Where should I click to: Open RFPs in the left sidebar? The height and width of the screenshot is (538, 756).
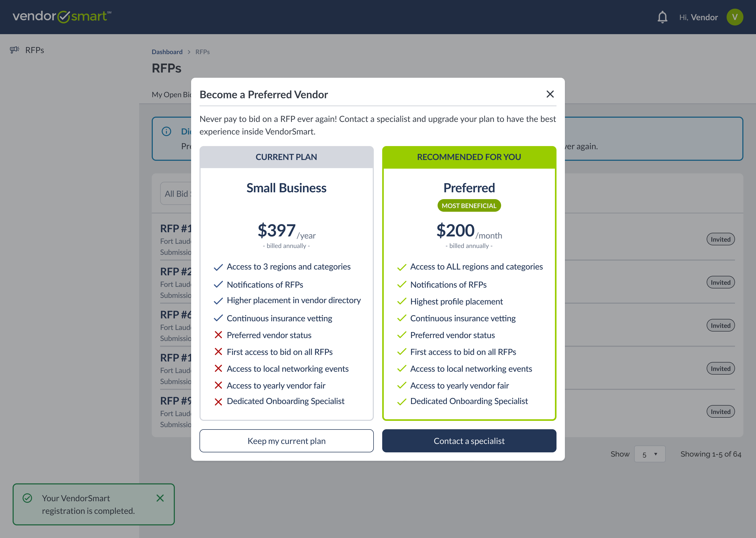[34, 50]
